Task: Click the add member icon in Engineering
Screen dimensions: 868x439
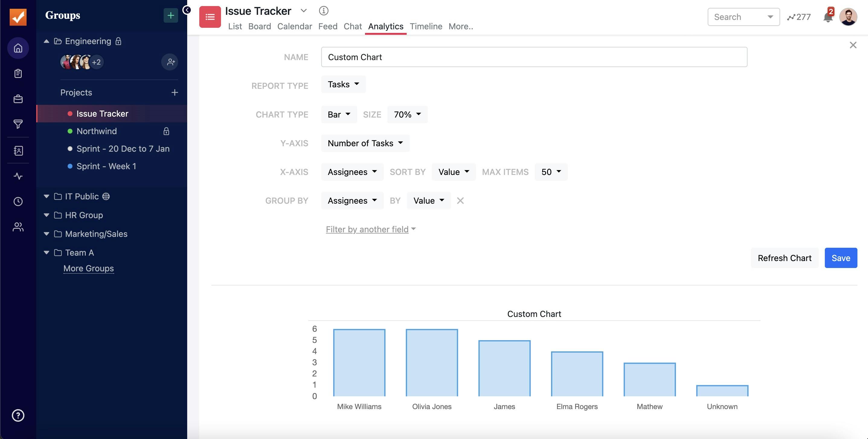Action: coord(170,62)
